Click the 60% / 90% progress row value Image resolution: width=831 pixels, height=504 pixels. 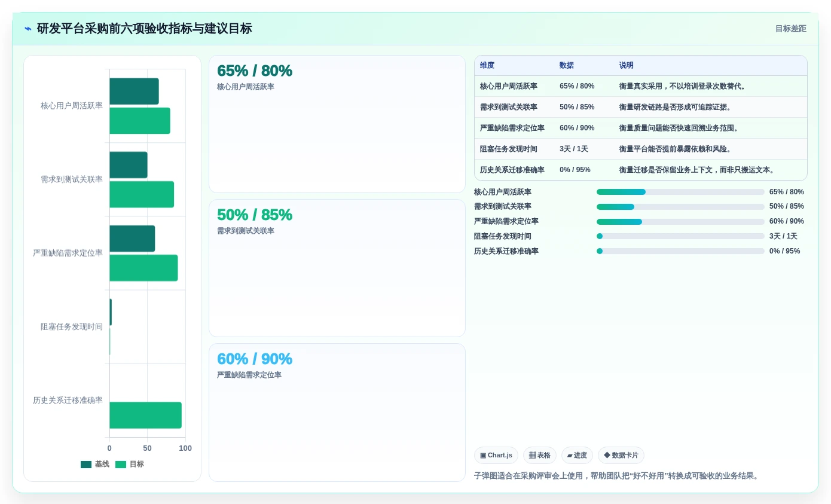pyautogui.click(x=787, y=222)
